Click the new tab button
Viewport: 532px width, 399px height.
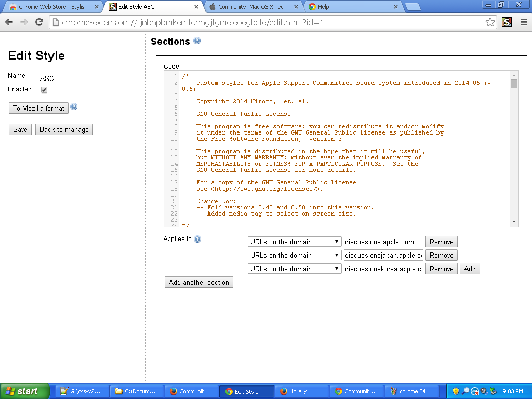[x=413, y=7]
